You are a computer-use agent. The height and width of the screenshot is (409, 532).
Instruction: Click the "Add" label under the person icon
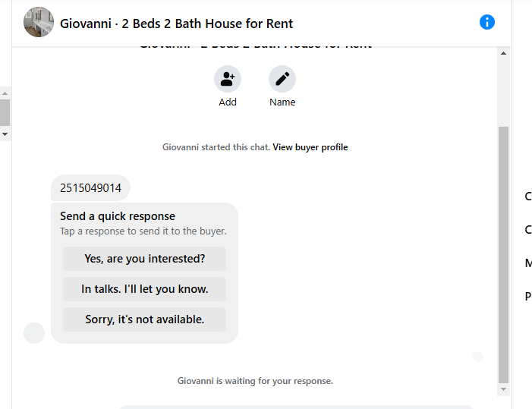pos(228,102)
